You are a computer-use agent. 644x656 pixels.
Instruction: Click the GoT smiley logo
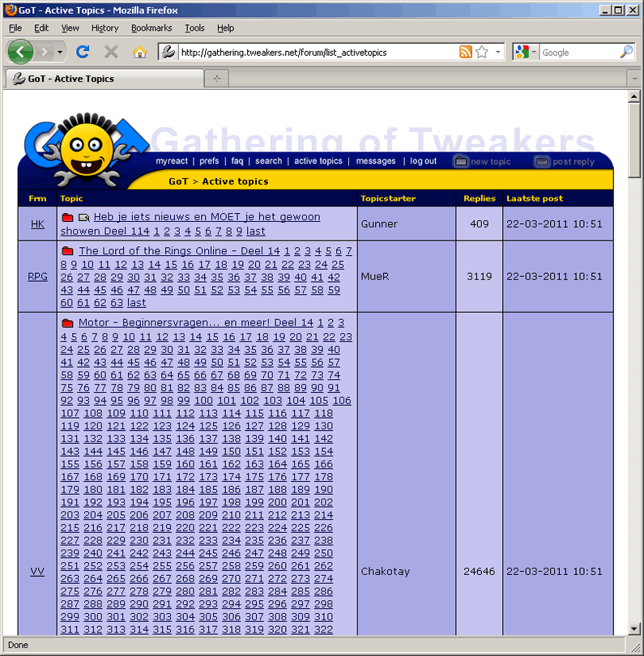(x=87, y=150)
